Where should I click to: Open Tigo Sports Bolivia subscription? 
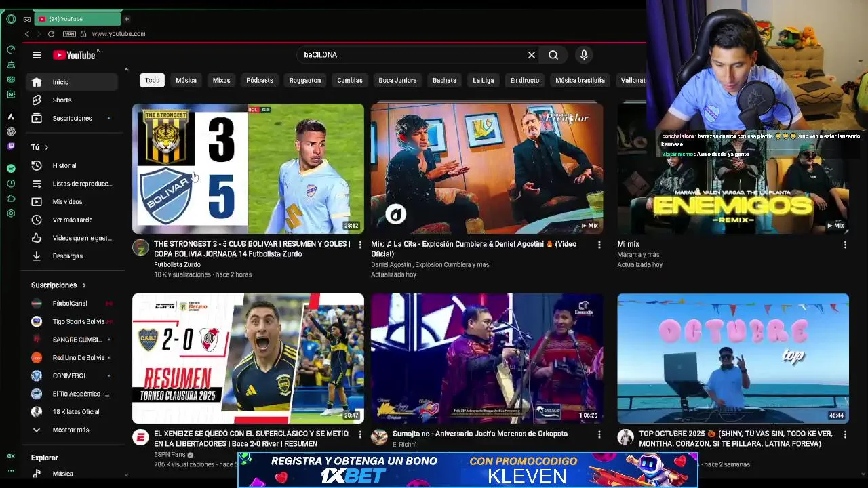click(72, 321)
